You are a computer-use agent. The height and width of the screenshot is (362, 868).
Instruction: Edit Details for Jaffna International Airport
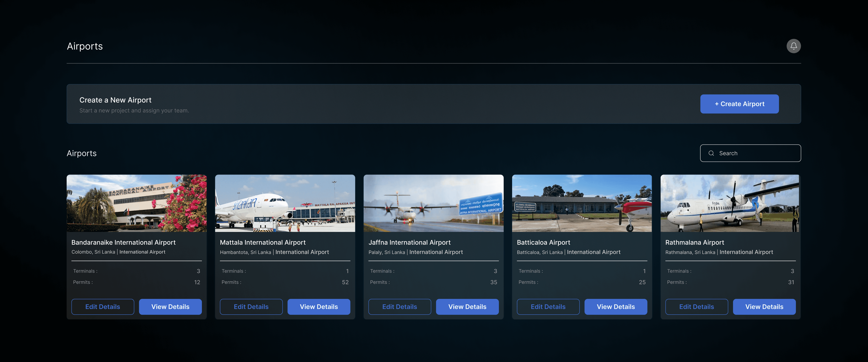point(399,307)
